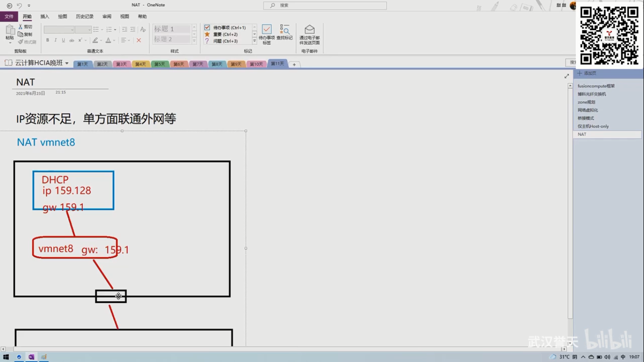Open the 第1天 section tab
The image size is (644, 362).
83,64
